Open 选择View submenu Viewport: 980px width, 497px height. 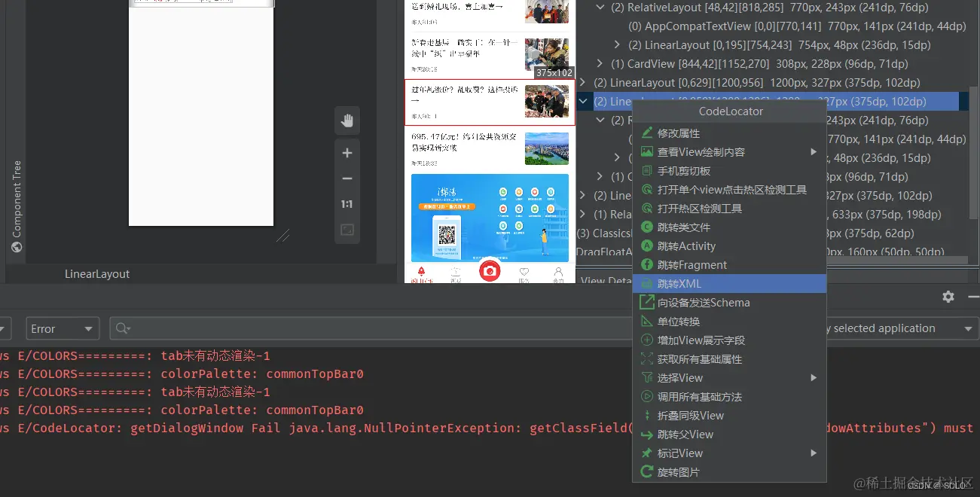coord(729,378)
